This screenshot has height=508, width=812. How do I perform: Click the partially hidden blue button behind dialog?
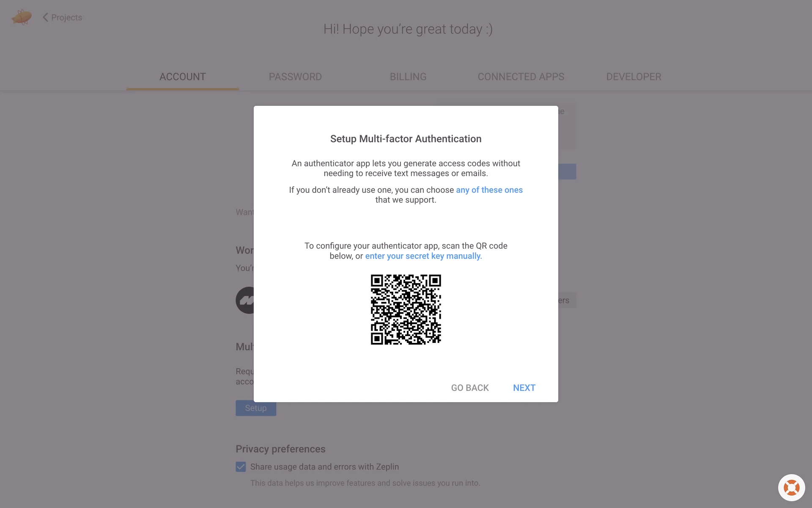[567, 171]
